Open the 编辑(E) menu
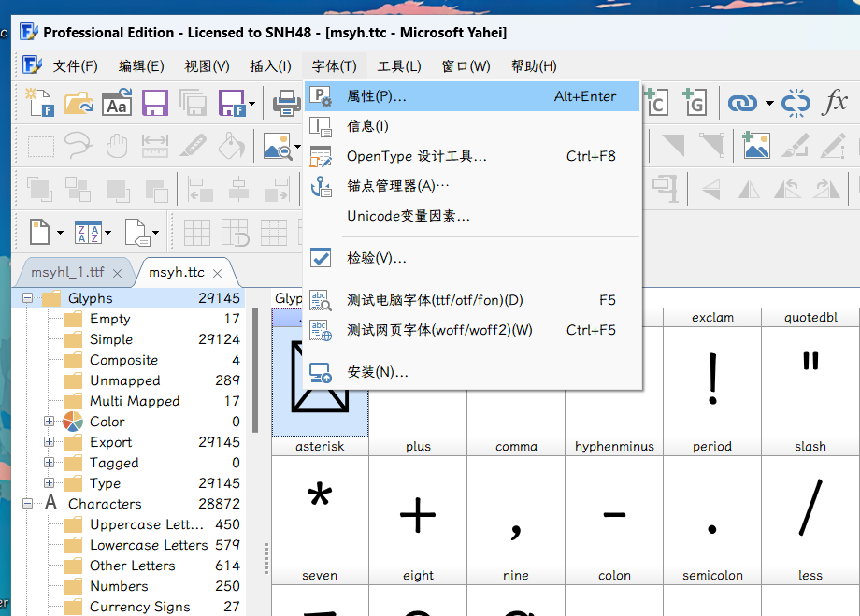Image resolution: width=860 pixels, height=616 pixels. (141, 66)
